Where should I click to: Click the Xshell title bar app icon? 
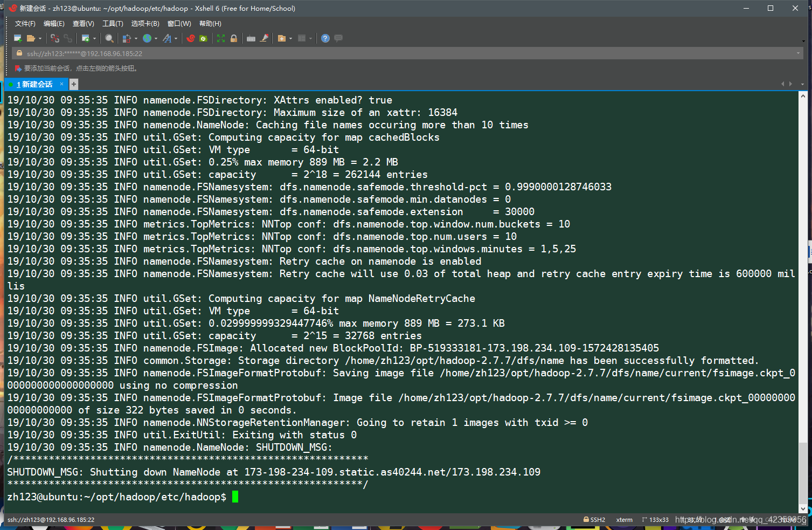(x=13, y=8)
